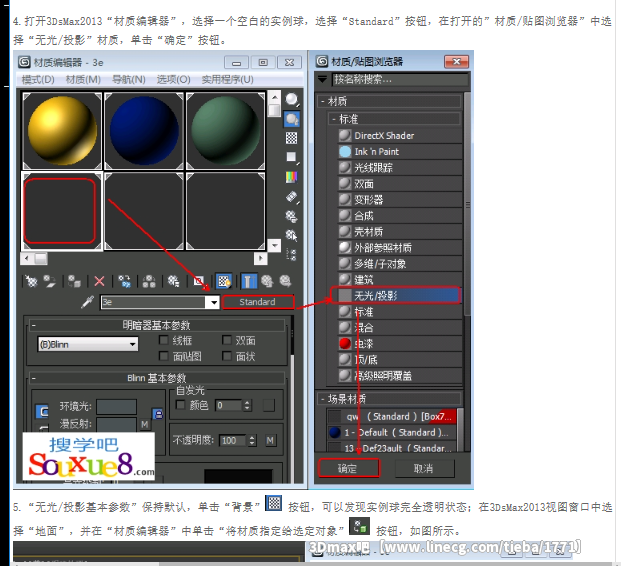Open the 模式(D) menu
This screenshot has height=566, width=621.
pyautogui.click(x=38, y=80)
